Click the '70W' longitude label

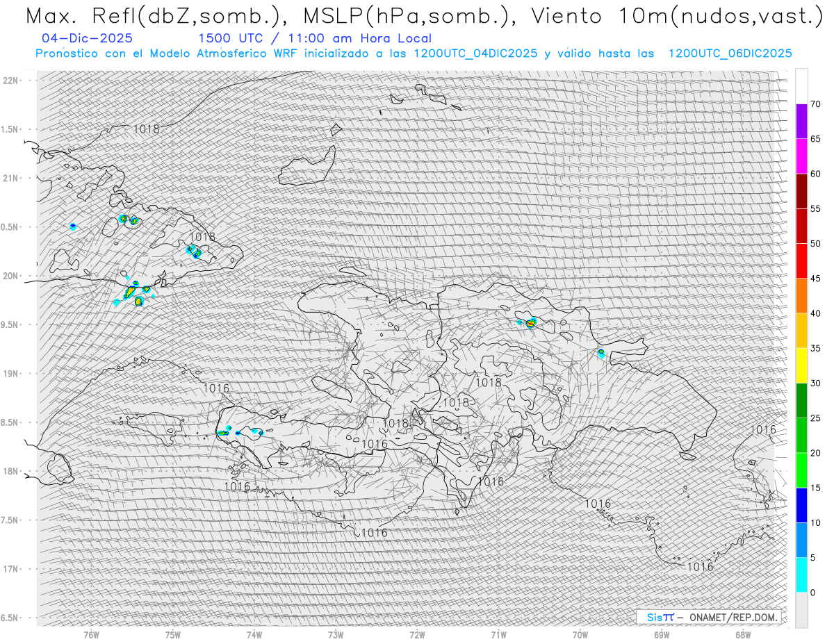tap(580, 634)
